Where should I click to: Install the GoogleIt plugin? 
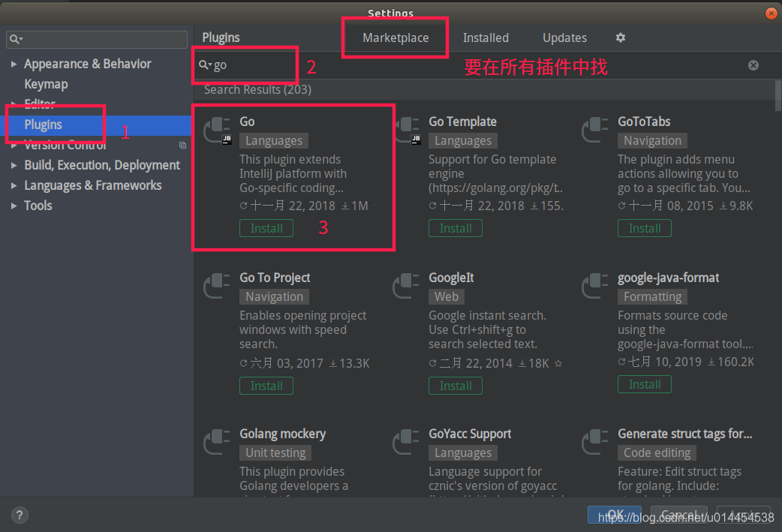pos(456,386)
